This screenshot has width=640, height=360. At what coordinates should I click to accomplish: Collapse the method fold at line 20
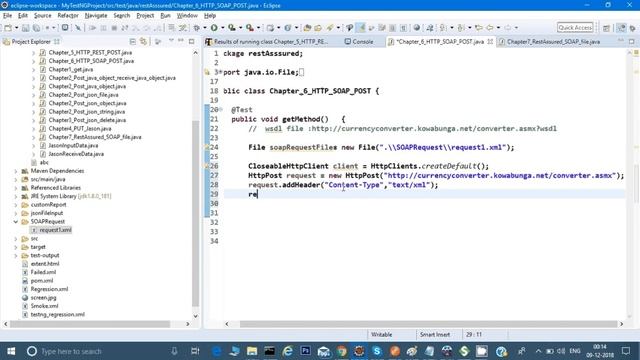click(221, 109)
